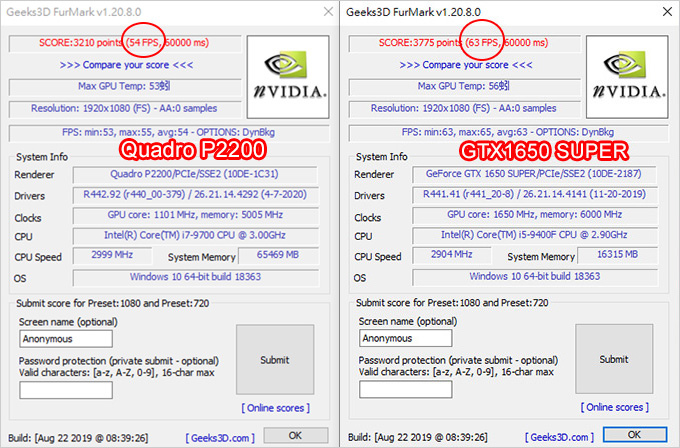Open Online scores link in left window

[x=275, y=408]
